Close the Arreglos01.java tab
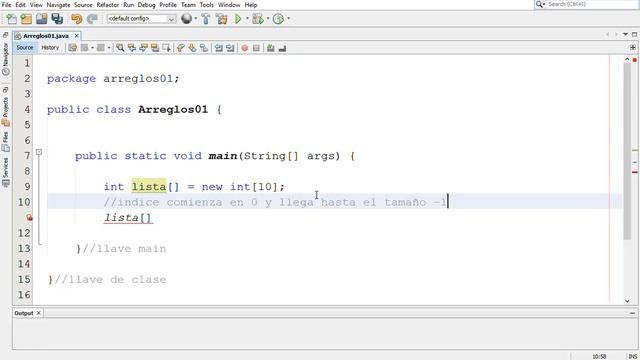 tap(76, 36)
